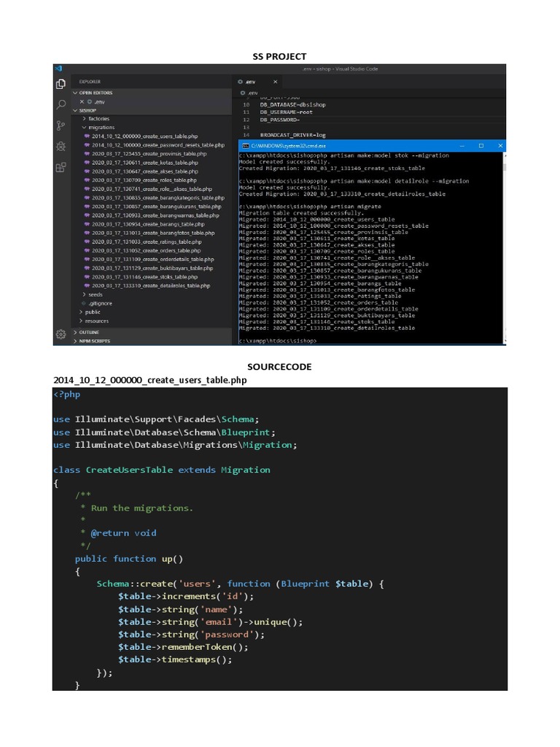Close the .env editor tab
Viewport: 560px width, 747px height.
tap(275, 82)
